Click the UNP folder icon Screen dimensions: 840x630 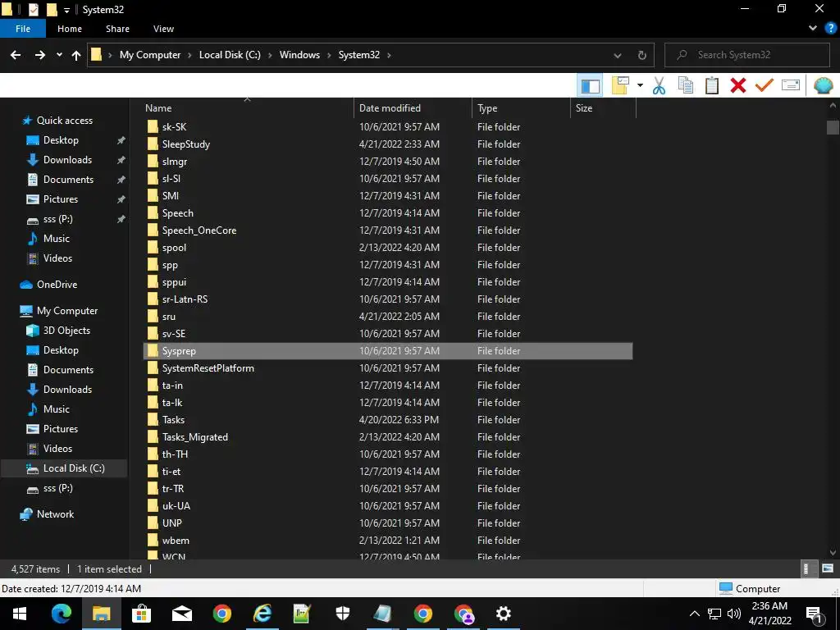[x=153, y=523]
